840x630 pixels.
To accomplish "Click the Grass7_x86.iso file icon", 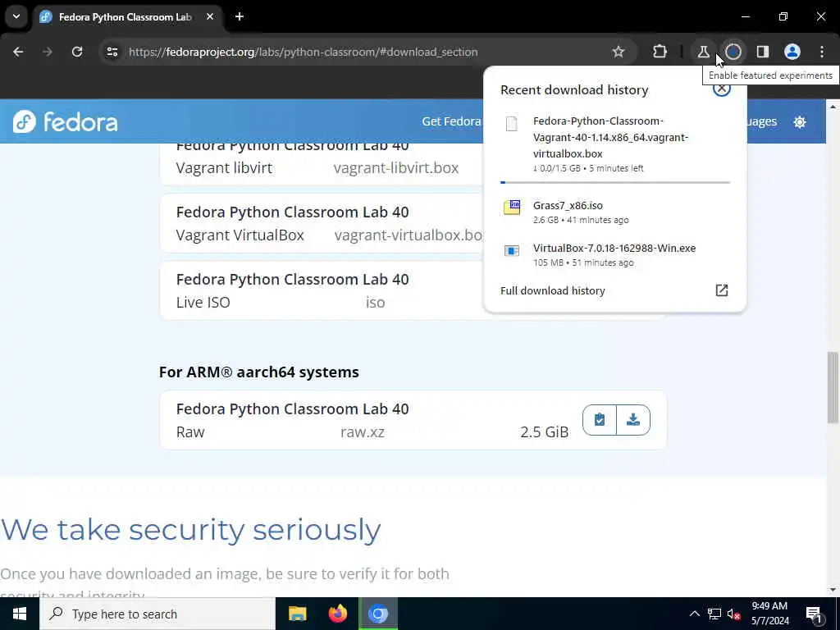I will point(512,208).
